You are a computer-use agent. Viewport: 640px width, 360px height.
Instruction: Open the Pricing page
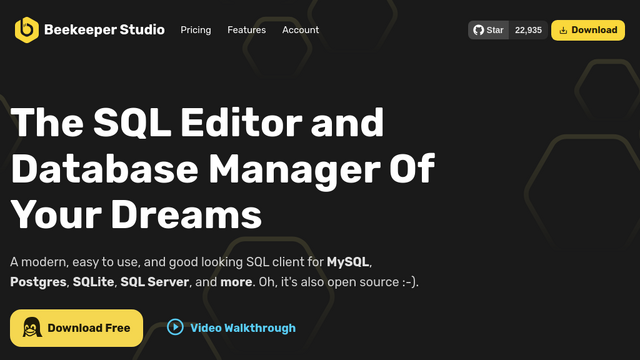pos(196,30)
